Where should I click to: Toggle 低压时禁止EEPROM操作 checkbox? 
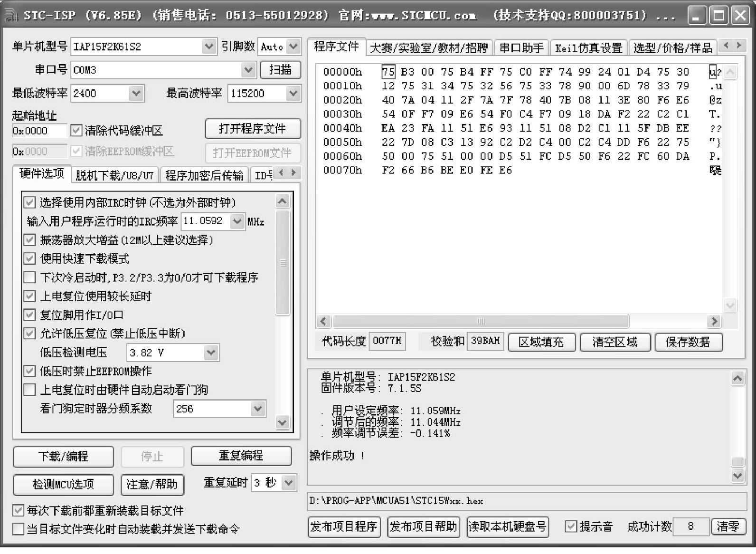(x=29, y=371)
